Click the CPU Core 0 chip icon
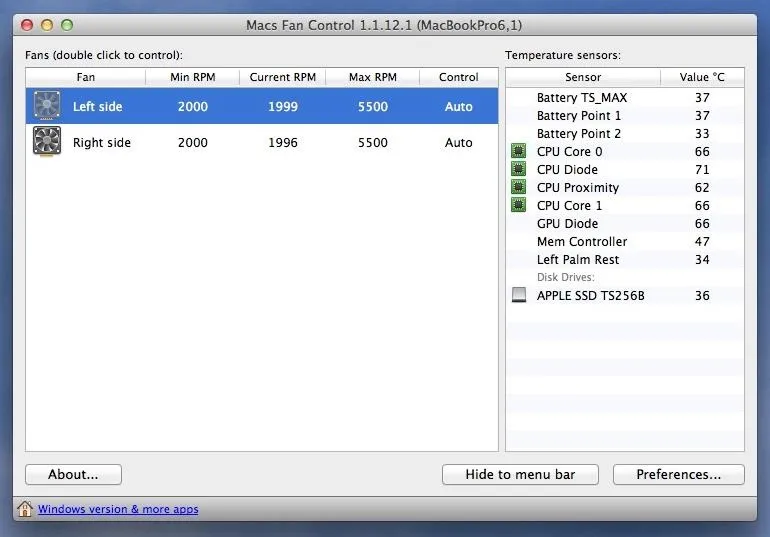This screenshot has height=537, width=770. tap(519, 152)
